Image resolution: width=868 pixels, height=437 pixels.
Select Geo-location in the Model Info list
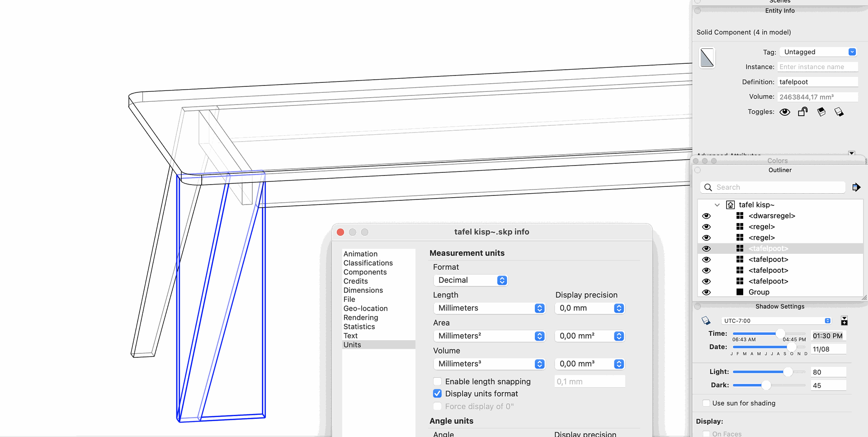365,309
